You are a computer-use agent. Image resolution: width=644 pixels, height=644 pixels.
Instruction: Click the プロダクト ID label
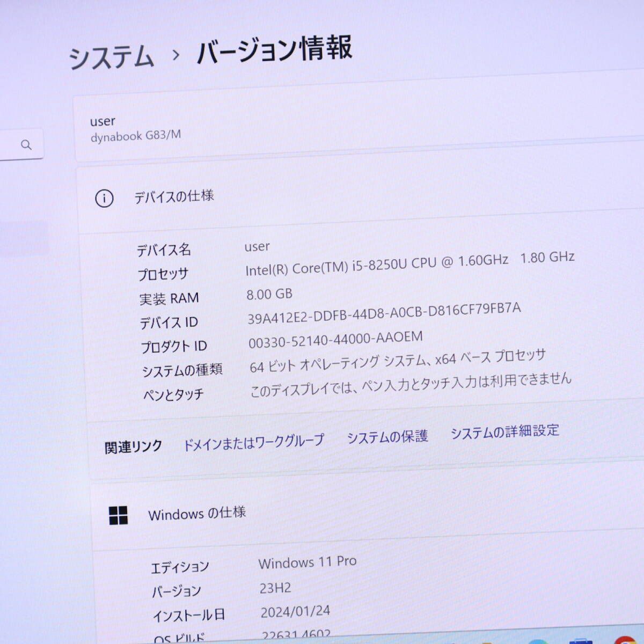coord(174,347)
